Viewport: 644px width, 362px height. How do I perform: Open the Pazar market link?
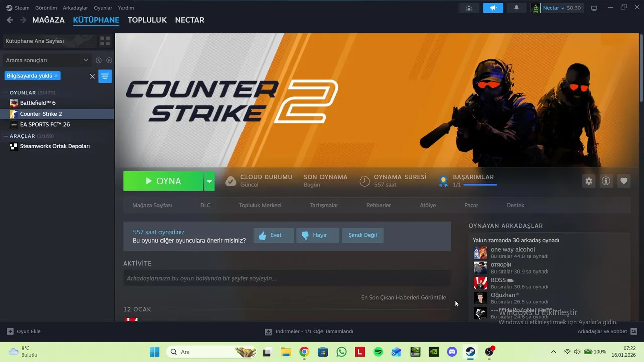point(471,205)
